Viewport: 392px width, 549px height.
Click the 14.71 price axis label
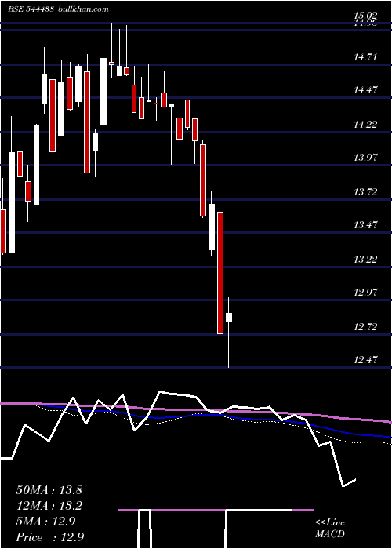[366, 56]
